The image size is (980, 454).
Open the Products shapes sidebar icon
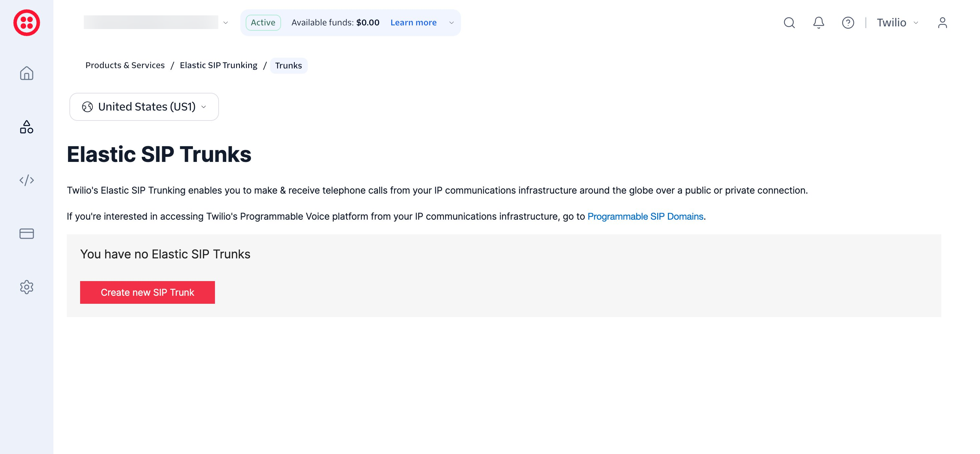(27, 127)
